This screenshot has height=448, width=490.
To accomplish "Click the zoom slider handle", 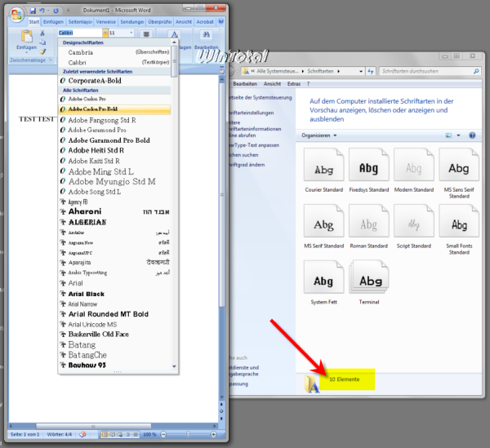I will 188,434.
